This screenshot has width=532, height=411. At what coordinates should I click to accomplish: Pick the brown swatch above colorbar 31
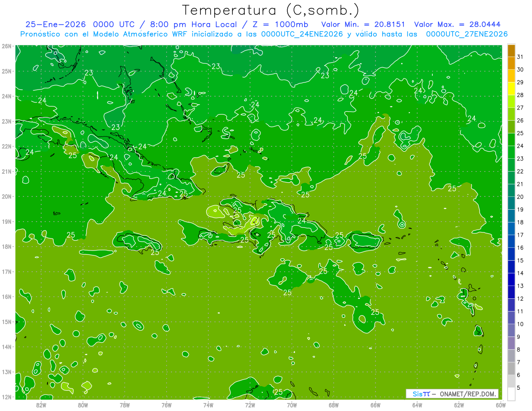click(511, 51)
